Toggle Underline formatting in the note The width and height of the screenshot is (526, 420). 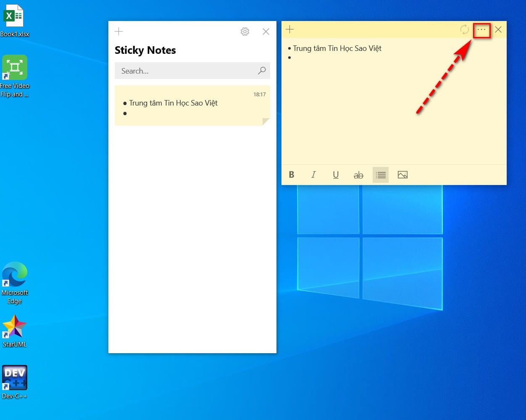coord(336,175)
